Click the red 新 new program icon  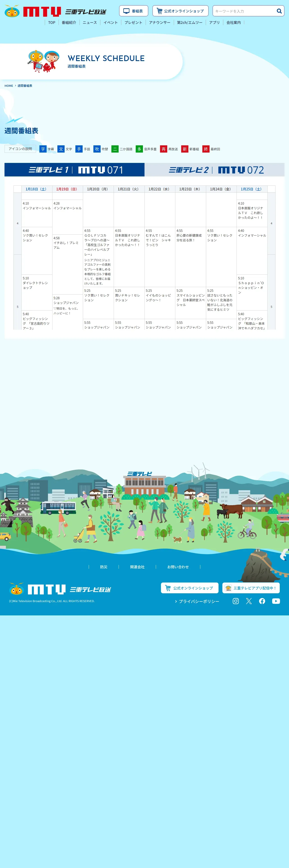(x=185, y=149)
